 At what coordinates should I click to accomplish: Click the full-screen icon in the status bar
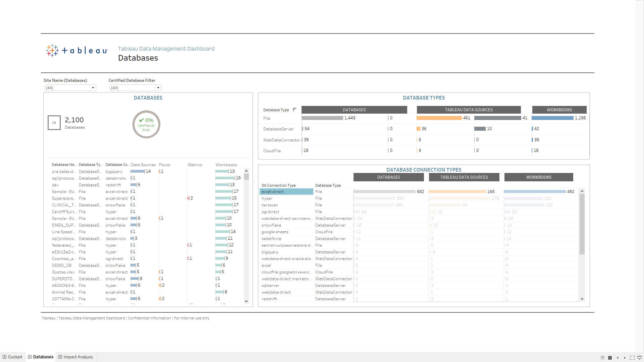coord(633,358)
